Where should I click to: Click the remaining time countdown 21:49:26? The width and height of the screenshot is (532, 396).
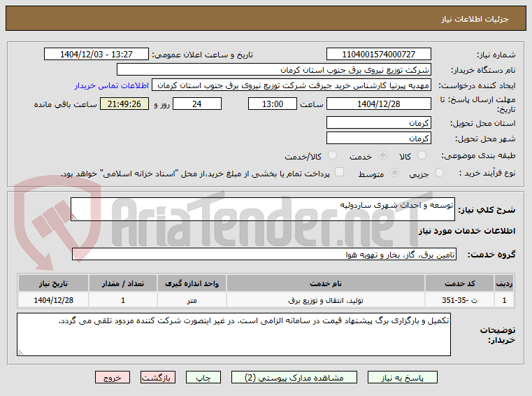124,104
